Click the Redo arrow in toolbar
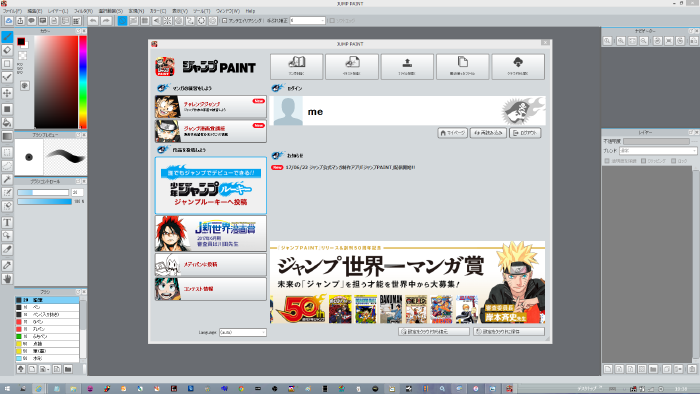The image size is (700, 394). [x=106, y=21]
